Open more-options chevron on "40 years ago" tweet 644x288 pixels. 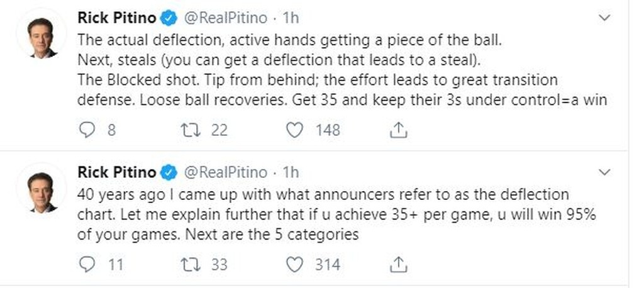click(x=604, y=172)
